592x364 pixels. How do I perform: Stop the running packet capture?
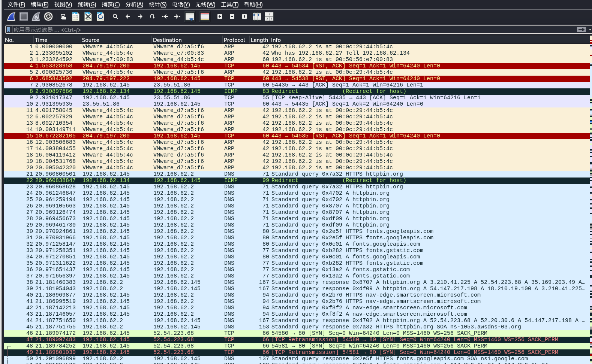(x=24, y=16)
